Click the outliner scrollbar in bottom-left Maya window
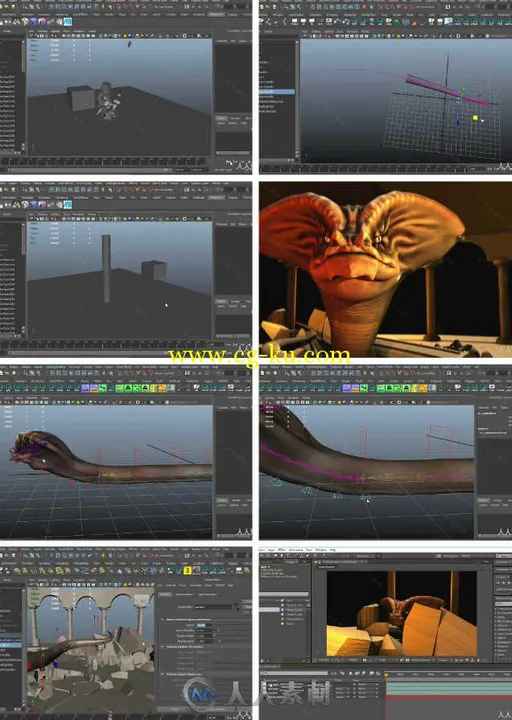This screenshot has height=720, width=512. pos(24,647)
